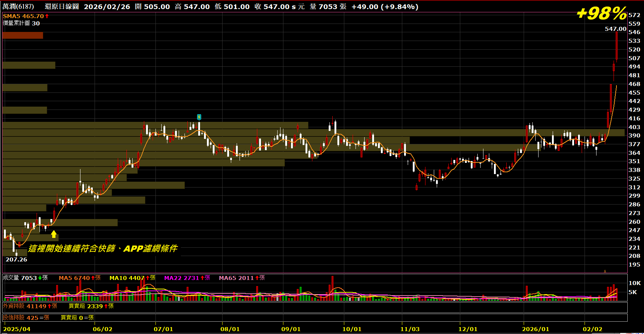Viewport: 644px width, 334px height.
Task: Open the 價量累計圖 30 setting
Action: pos(21,23)
